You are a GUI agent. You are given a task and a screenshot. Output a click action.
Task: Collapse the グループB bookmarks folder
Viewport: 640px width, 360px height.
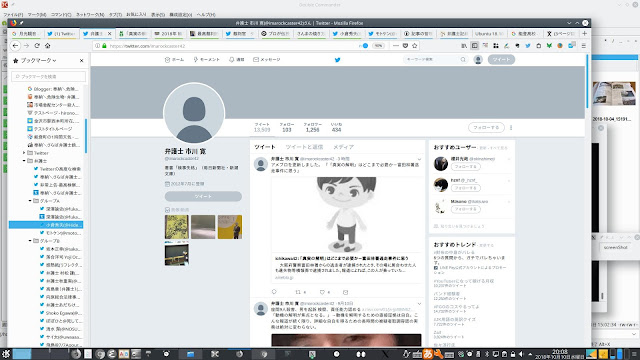point(30,241)
